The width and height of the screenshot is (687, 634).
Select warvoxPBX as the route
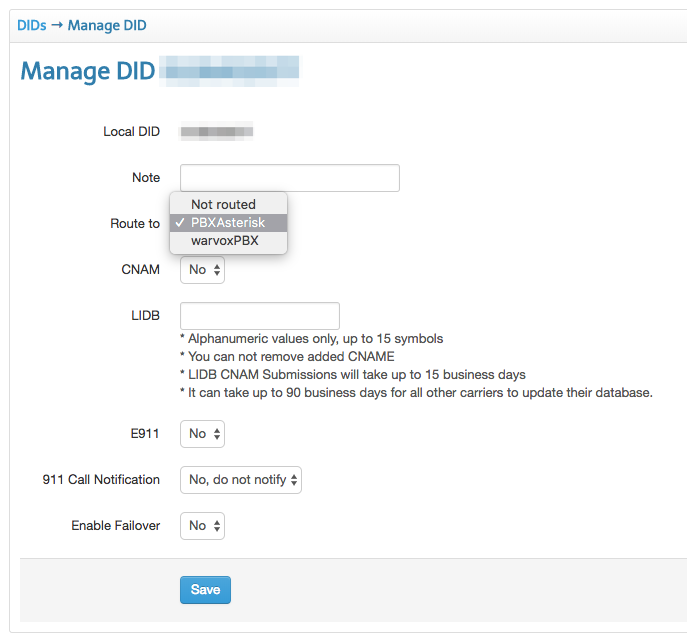[x=224, y=241]
